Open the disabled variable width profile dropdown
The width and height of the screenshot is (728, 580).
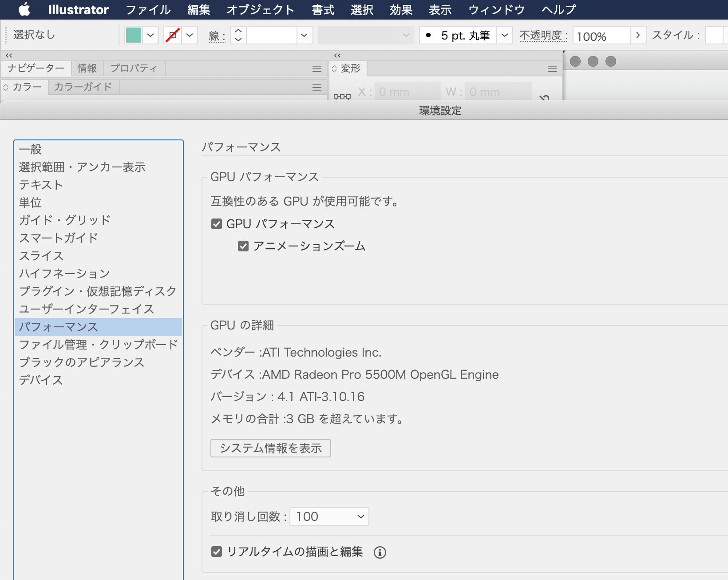pos(366,35)
